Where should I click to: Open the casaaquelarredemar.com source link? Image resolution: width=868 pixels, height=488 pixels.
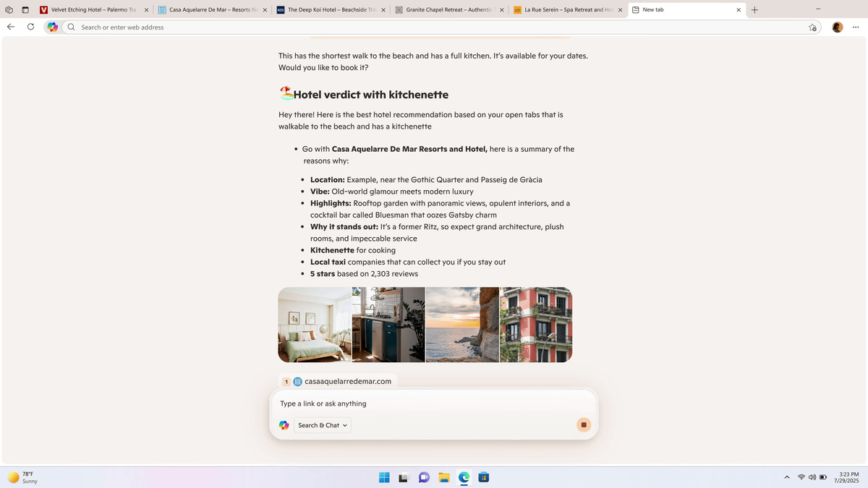point(348,381)
